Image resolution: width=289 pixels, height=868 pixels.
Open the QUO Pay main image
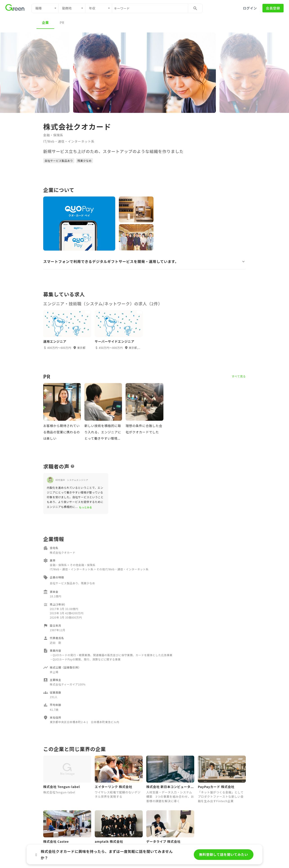79,223
